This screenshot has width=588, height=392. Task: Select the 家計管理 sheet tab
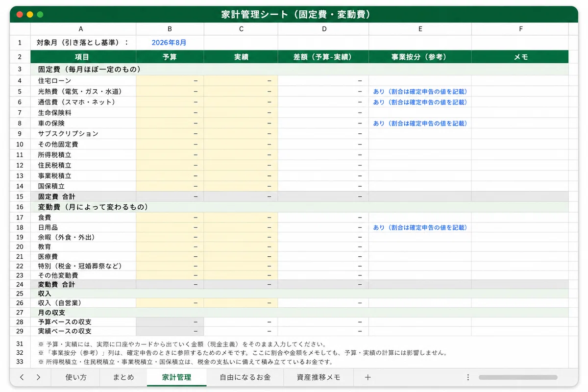coord(176,377)
